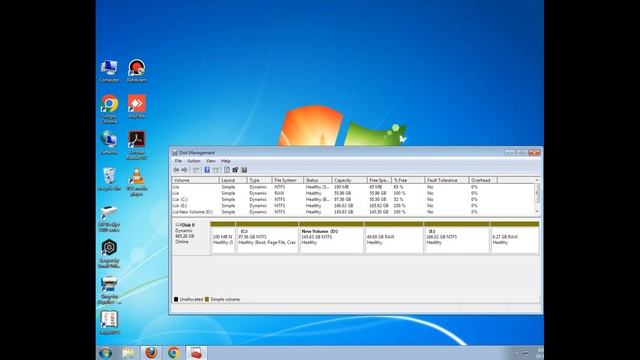Viewport: 640px width, 360px height.
Task: Click the Kaspersky hexagon desktop icon
Action: tap(109, 254)
